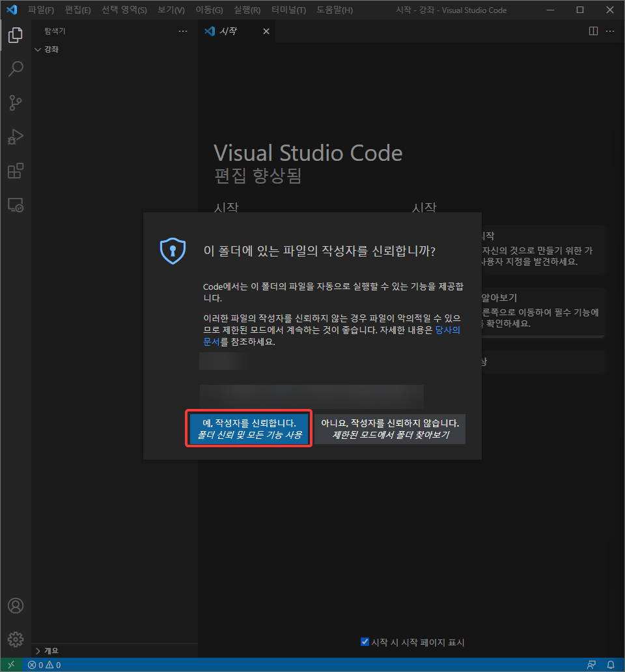Open the 터미널(T) menu
The image size is (625, 672).
click(x=288, y=10)
